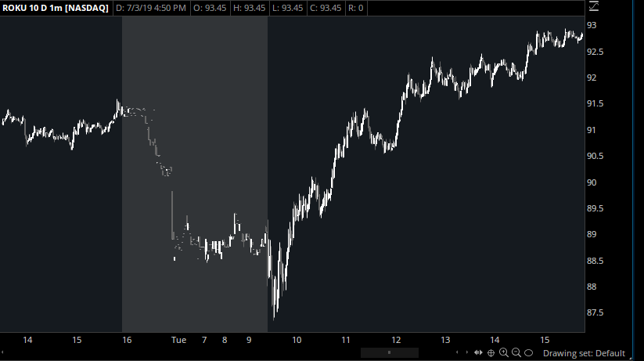644x361 pixels.
Task: Click the scroll chart right arrow
Action: coord(467,352)
